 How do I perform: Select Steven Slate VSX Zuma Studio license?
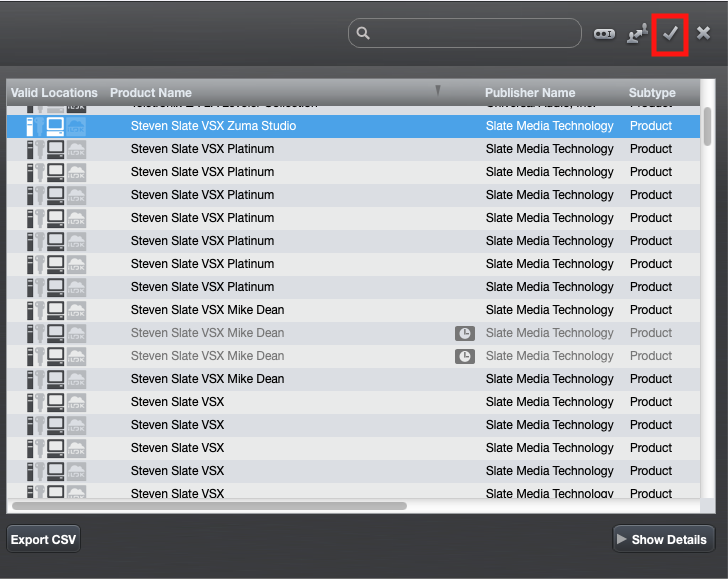tap(353, 126)
